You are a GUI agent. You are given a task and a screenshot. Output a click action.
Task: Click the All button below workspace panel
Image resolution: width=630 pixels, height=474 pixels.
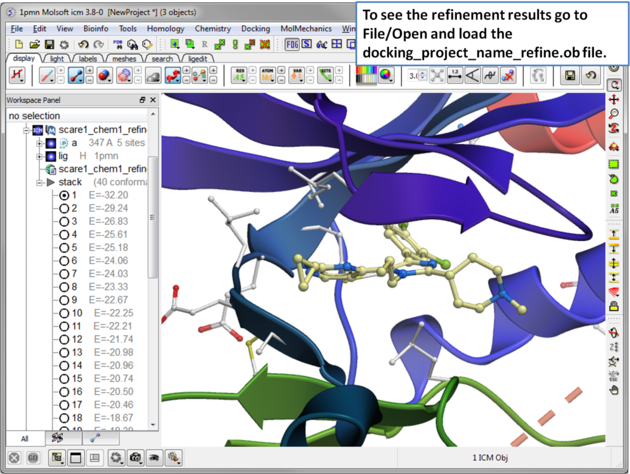(x=24, y=438)
